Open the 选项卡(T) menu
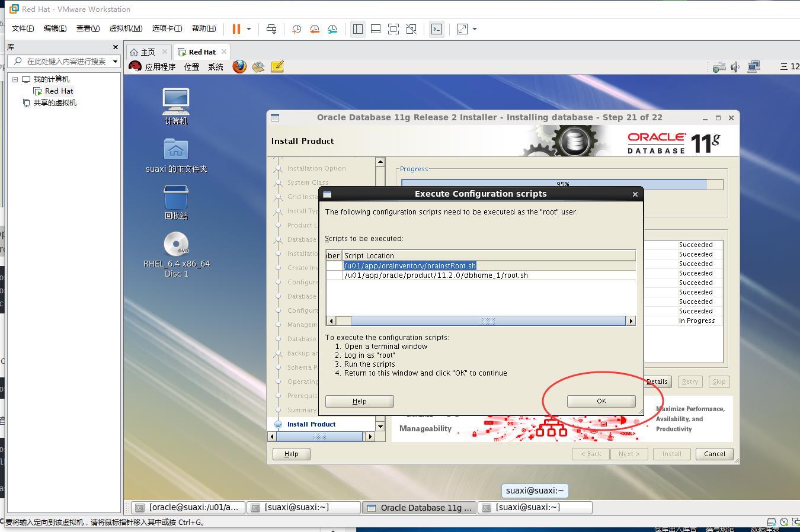Viewport: 800px width, 532px height. [x=167, y=28]
